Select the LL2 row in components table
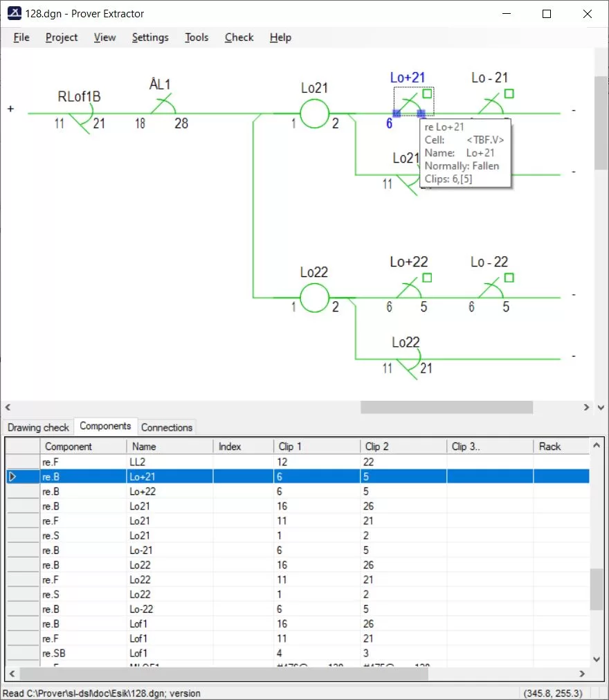This screenshot has width=609, height=700. pyautogui.click(x=298, y=462)
